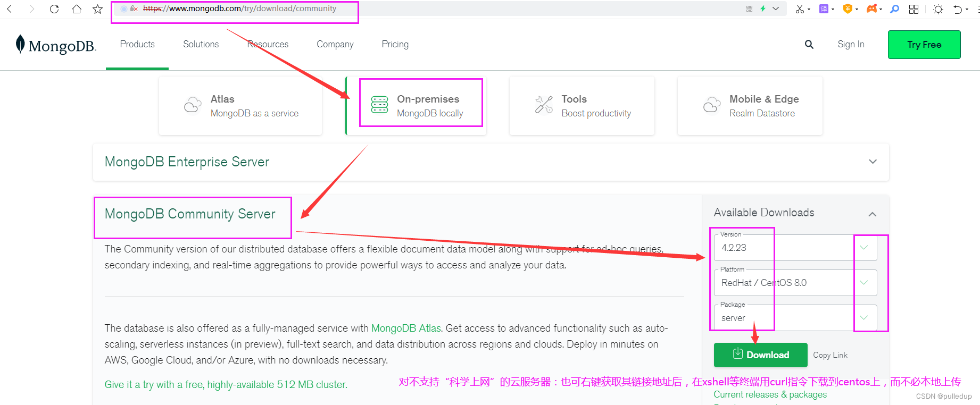Open the translate icon dropdown arrow
Screen dimensions: 980x405
coord(833,10)
